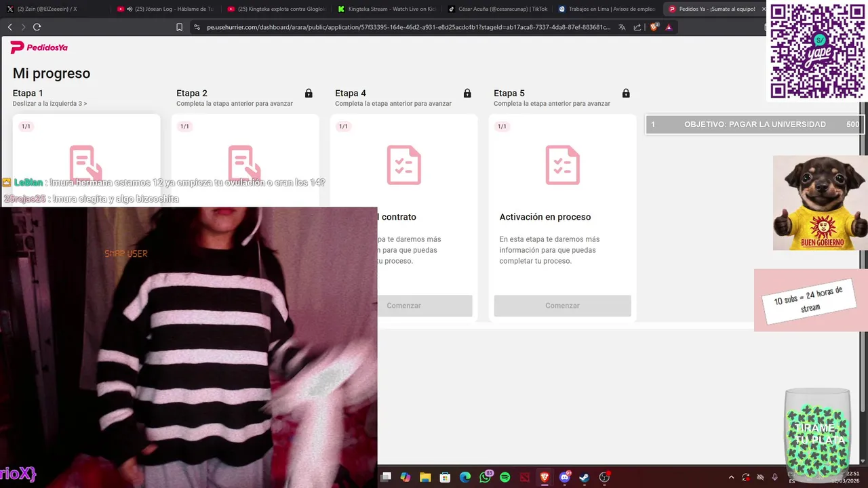Open Microsoft Store from the taskbar
This screenshot has height=488, width=868.
pos(445,477)
